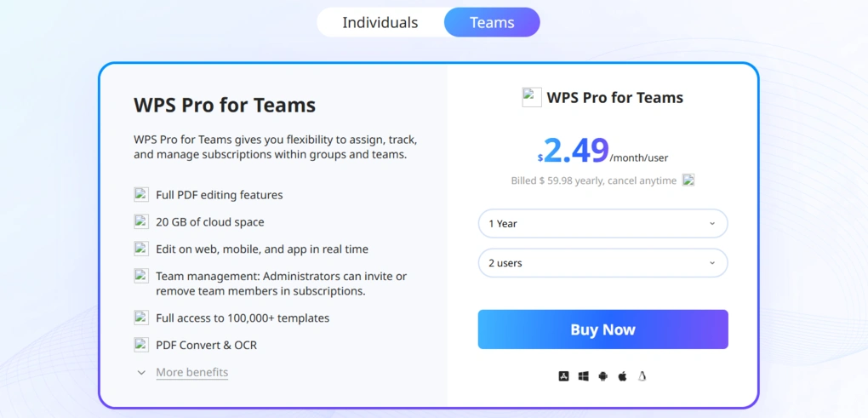The height and width of the screenshot is (418, 868).
Task: Click the '20 GB of cloud space' text
Action: coord(210,222)
